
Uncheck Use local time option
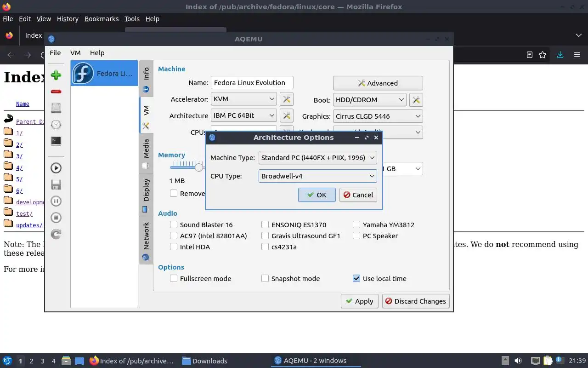pos(356,278)
